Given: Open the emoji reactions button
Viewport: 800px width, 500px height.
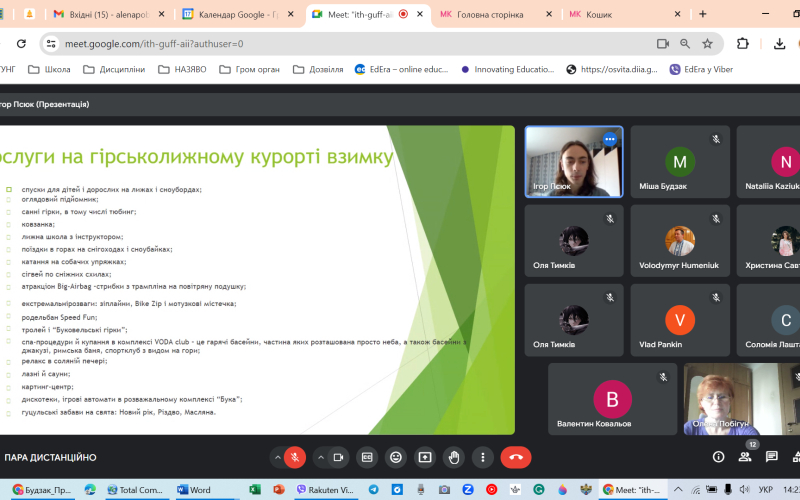Looking at the screenshot, I should click(396, 458).
